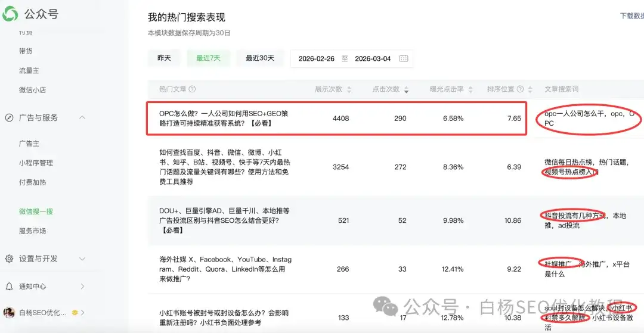644x333 pixels.
Task: Sort table by 曝光点击率 arrows
Action: [x=470, y=89]
